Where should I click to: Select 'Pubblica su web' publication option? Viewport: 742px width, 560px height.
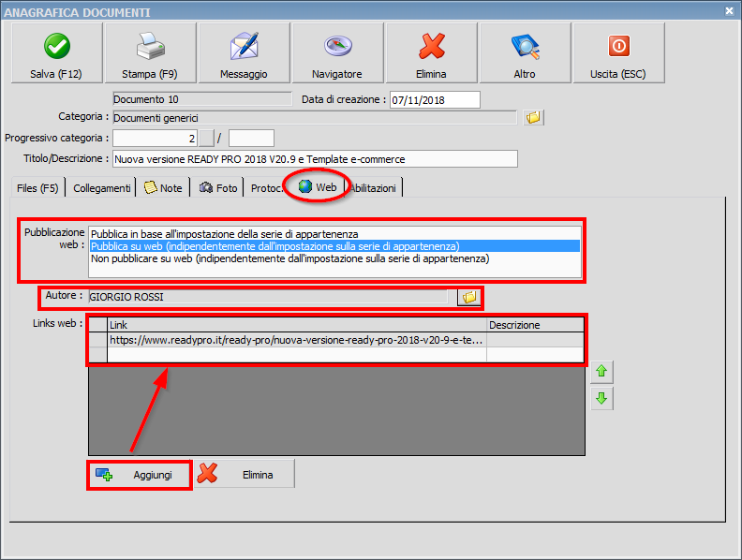(x=334, y=246)
